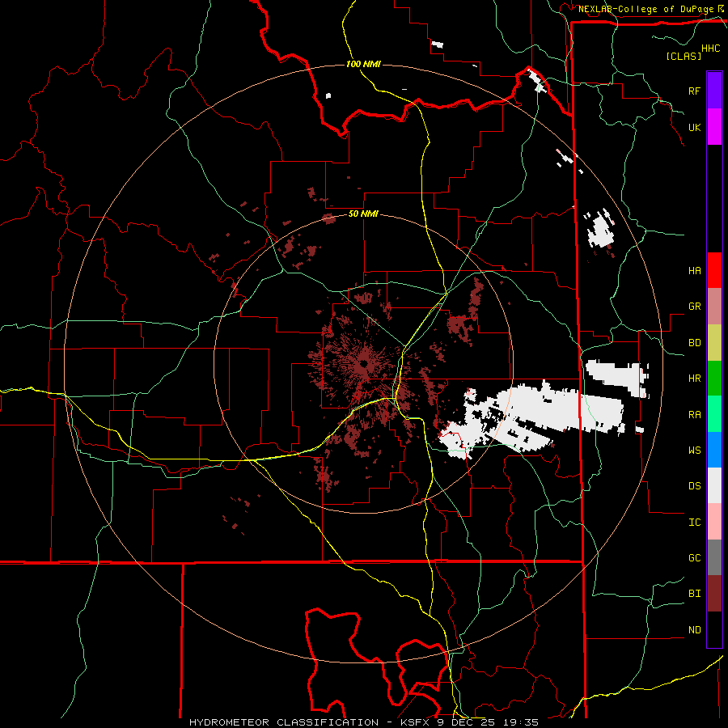Screen dimensions: 728x728
Task: Click the GC legend label
Action: (694, 558)
